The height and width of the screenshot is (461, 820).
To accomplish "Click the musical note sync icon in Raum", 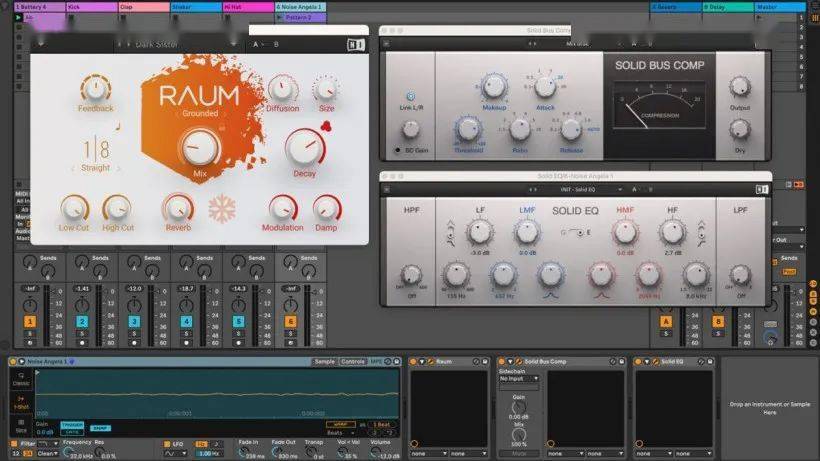I will tap(116, 127).
